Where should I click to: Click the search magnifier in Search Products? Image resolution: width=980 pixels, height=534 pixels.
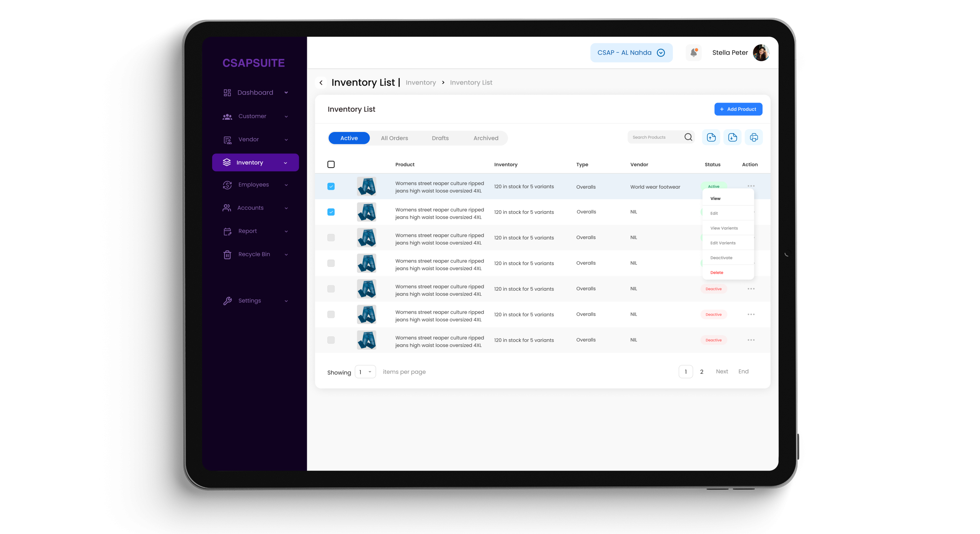688,137
